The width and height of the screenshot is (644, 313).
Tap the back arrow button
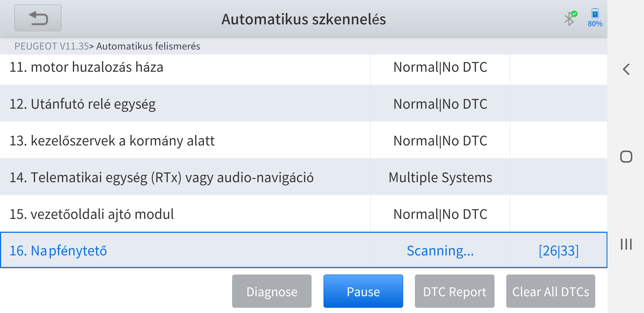point(38,18)
